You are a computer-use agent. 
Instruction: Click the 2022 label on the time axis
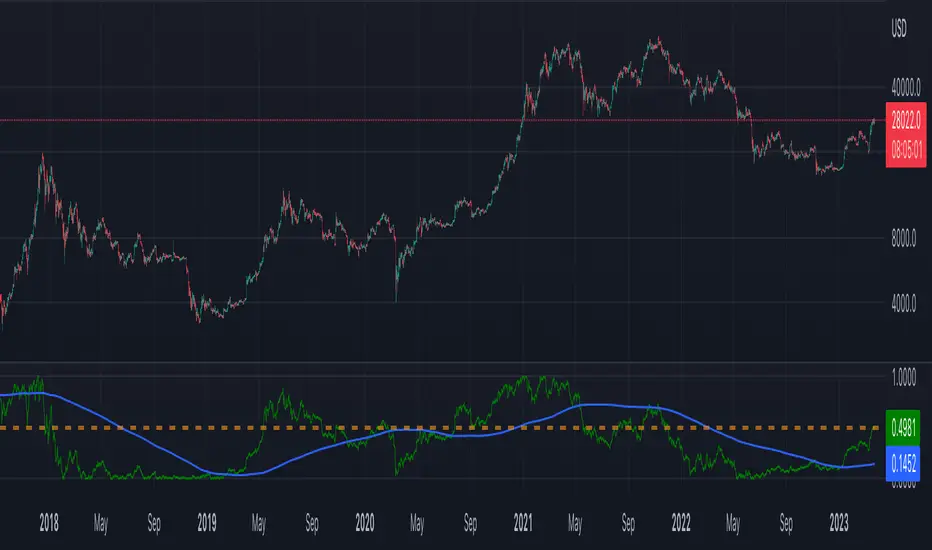(681, 523)
